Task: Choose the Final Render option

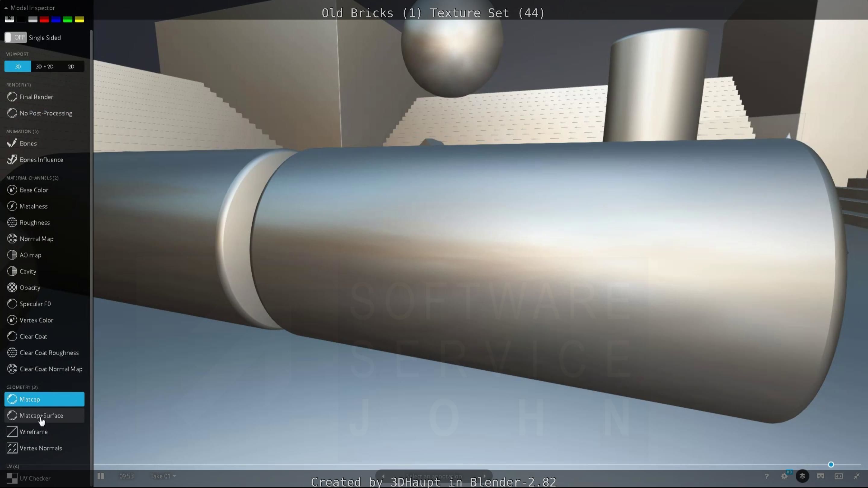Action: [x=36, y=97]
